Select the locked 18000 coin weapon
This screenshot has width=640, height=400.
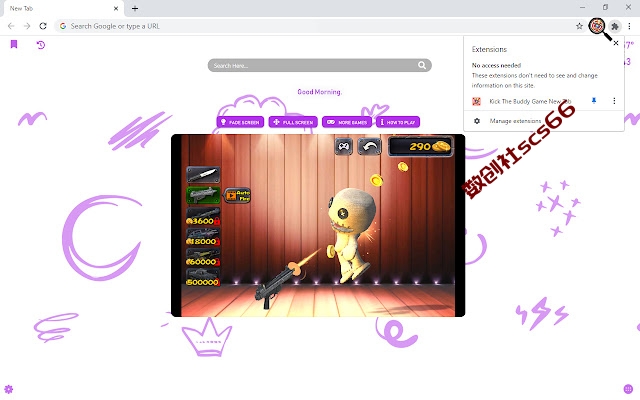pyautogui.click(x=203, y=237)
